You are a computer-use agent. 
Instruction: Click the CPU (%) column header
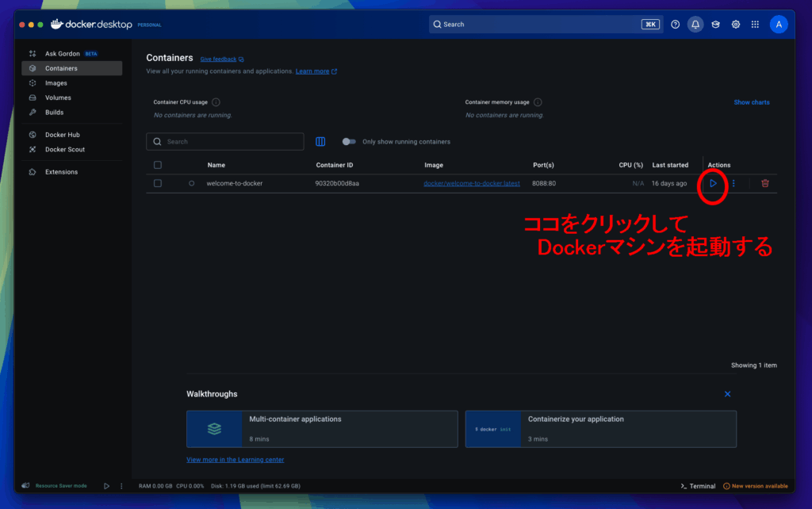pos(630,165)
